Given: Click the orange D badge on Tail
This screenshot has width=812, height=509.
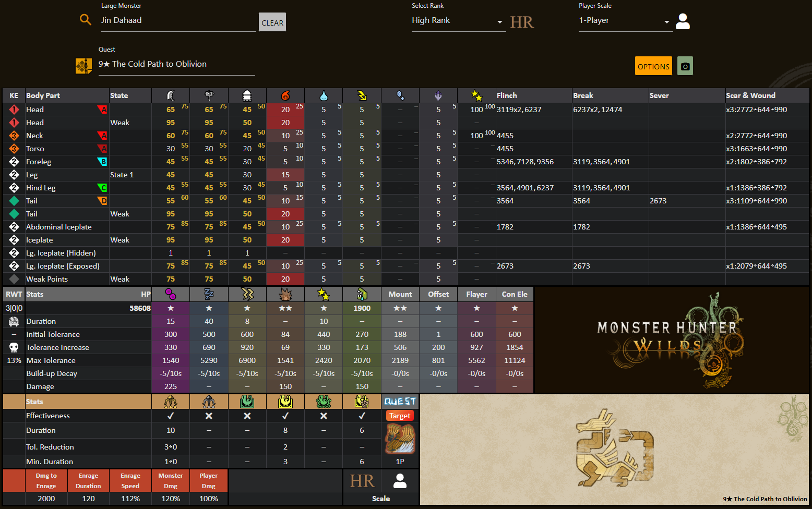Looking at the screenshot, I should point(102,201).
